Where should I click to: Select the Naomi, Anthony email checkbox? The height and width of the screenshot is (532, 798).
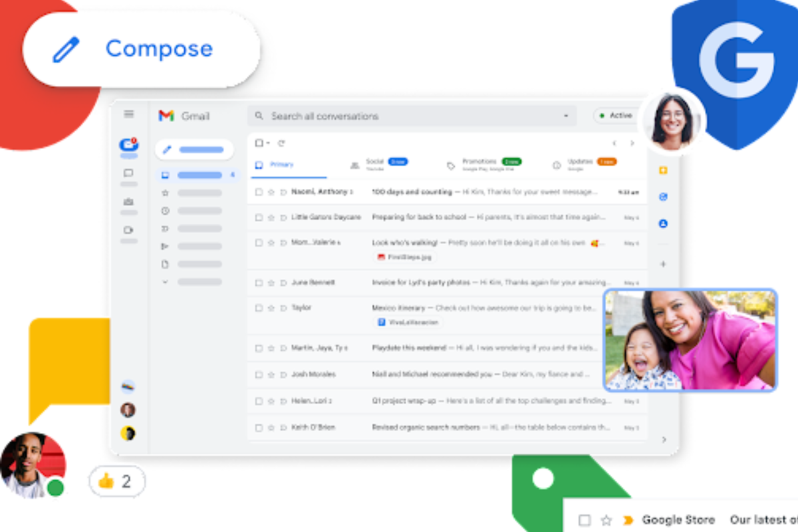259,192
